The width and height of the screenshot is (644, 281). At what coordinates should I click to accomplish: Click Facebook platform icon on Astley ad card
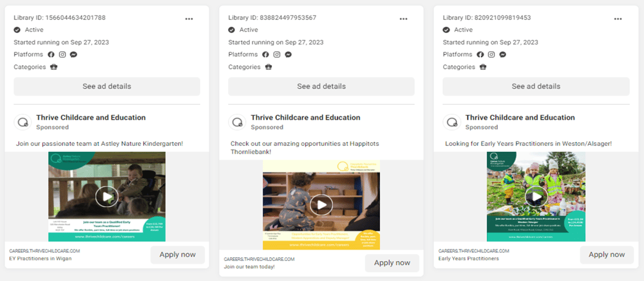pyautogui.click(x=51, y=55)
